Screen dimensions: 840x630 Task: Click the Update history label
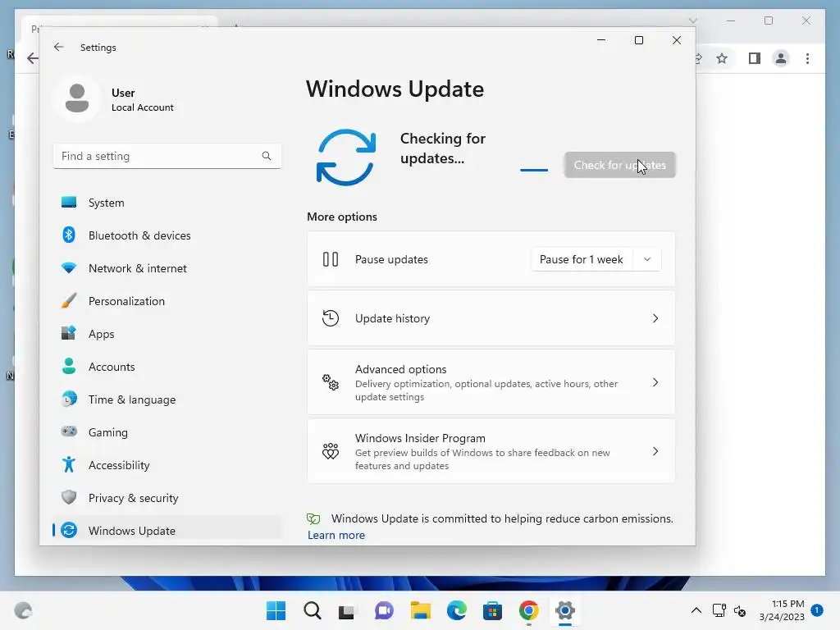tap(392, 318)
